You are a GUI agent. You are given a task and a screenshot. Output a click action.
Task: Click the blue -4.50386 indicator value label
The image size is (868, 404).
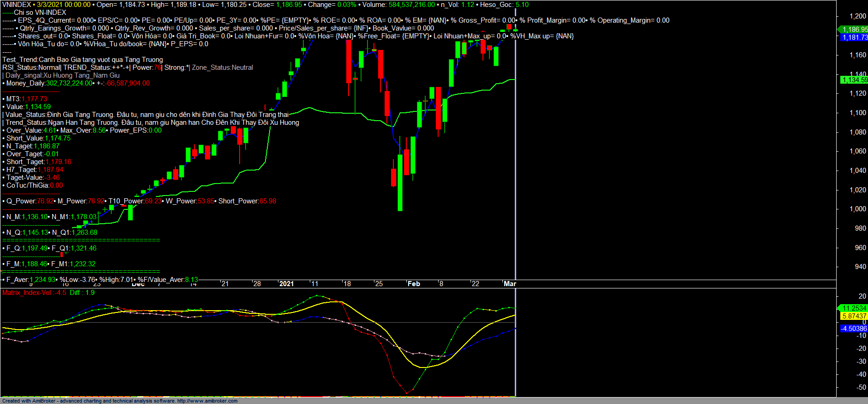click(854, 329)
